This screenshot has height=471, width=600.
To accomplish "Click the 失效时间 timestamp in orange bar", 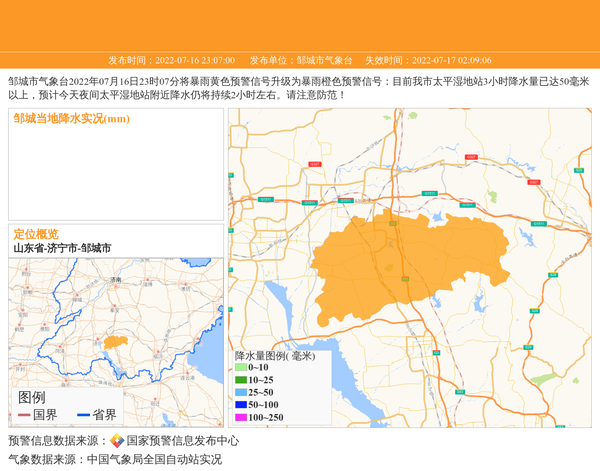I will pos(427,60).
